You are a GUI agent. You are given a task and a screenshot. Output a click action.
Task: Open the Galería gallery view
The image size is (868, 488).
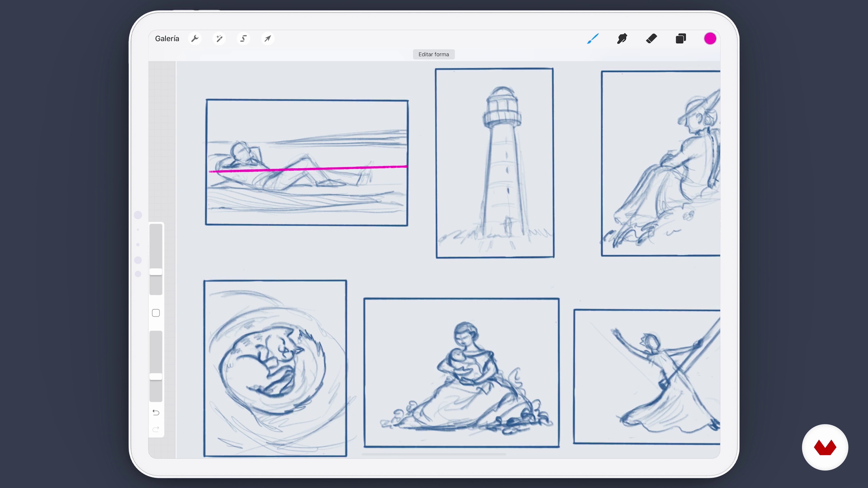click(167, 38)
